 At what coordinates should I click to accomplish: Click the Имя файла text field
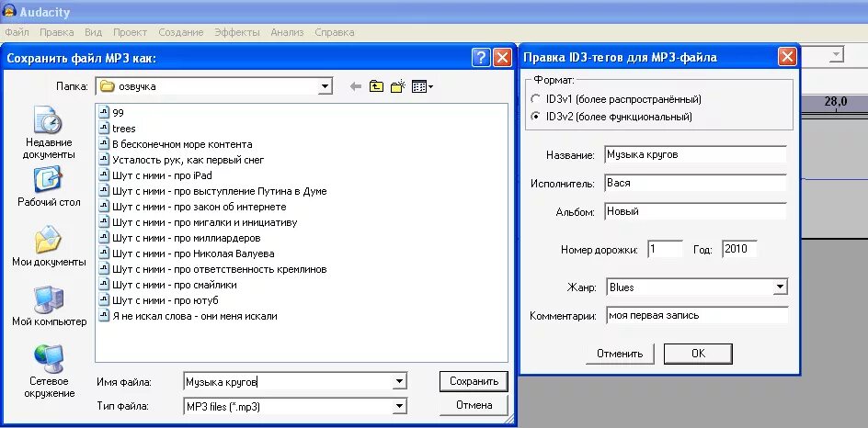tap(289, 381)
